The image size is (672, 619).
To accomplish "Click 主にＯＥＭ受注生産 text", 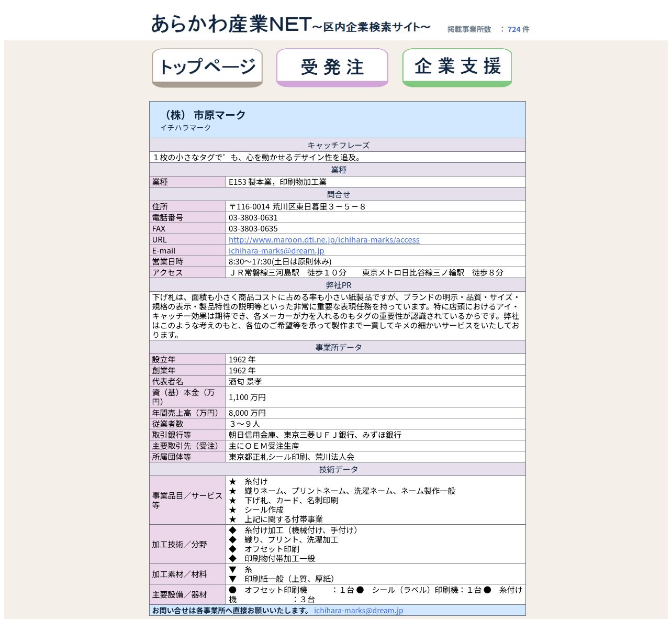I will [x=264, y=446].
